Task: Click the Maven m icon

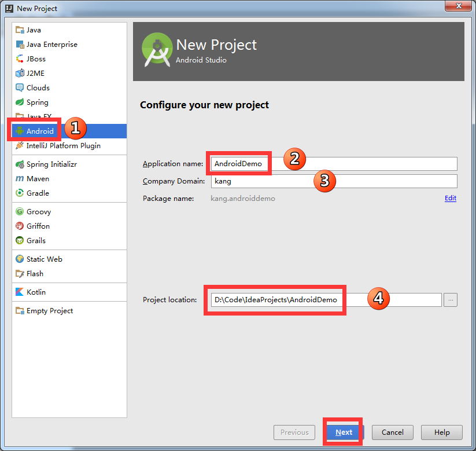Action: (20, 178)
